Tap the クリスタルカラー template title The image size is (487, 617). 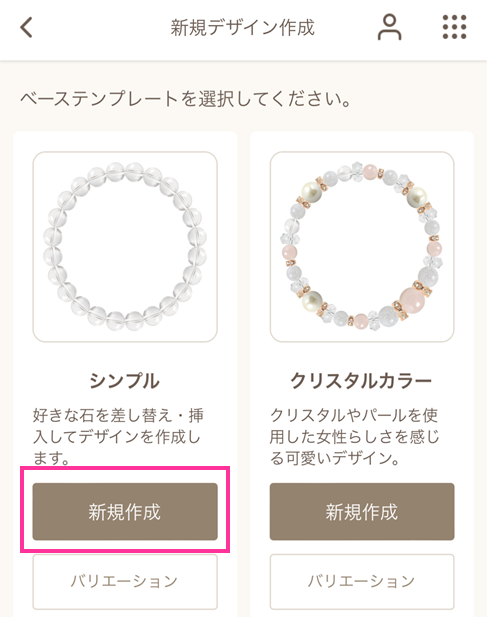(x=361, y=381)
